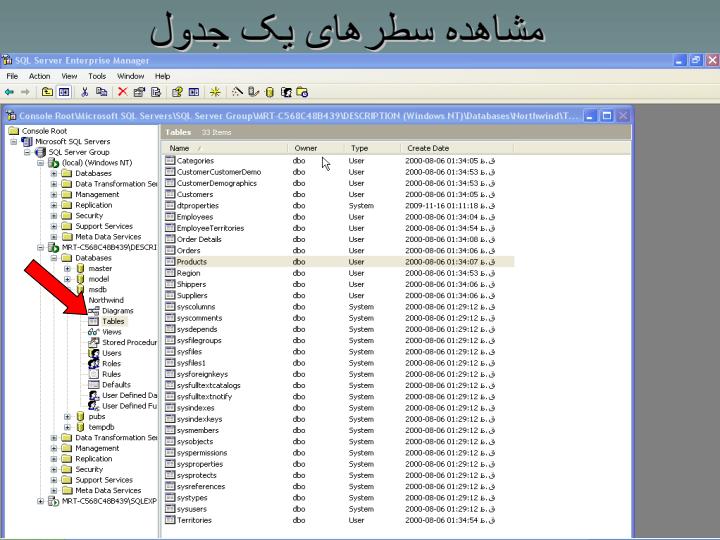Select the sysindexes table row
Viewport: 720px width, 540px height.
[339, 407]
